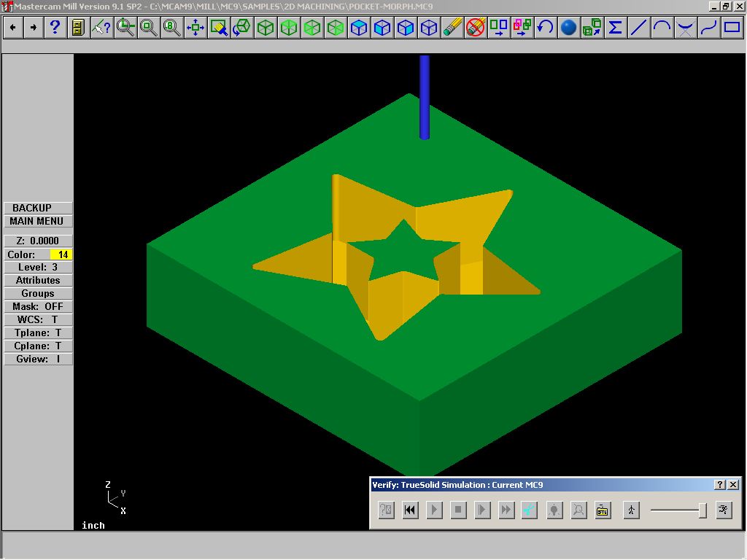
Task: Click the first green Gview cube icon
Action: tap(266, 28)
